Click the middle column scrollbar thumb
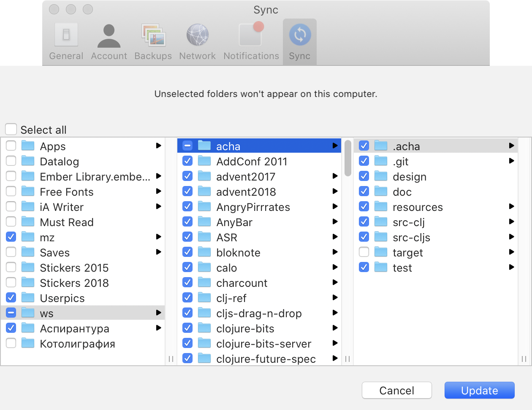The image size is (532, 410). (348, 158)
